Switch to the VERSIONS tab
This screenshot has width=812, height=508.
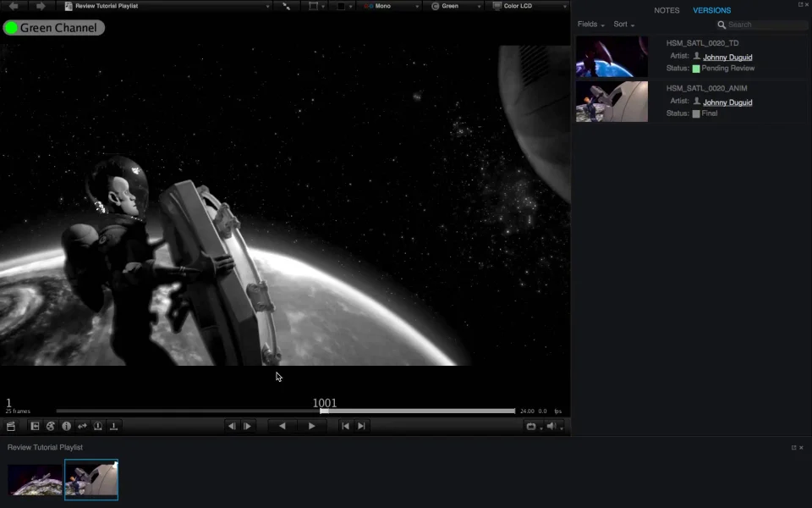711,10
